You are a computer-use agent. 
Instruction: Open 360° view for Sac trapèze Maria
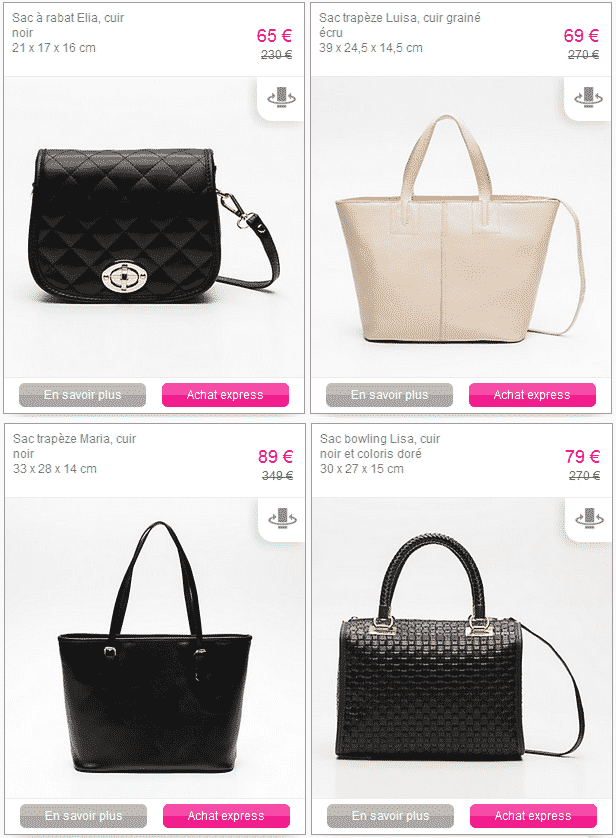pyautogui.click(x=282, y=519)
